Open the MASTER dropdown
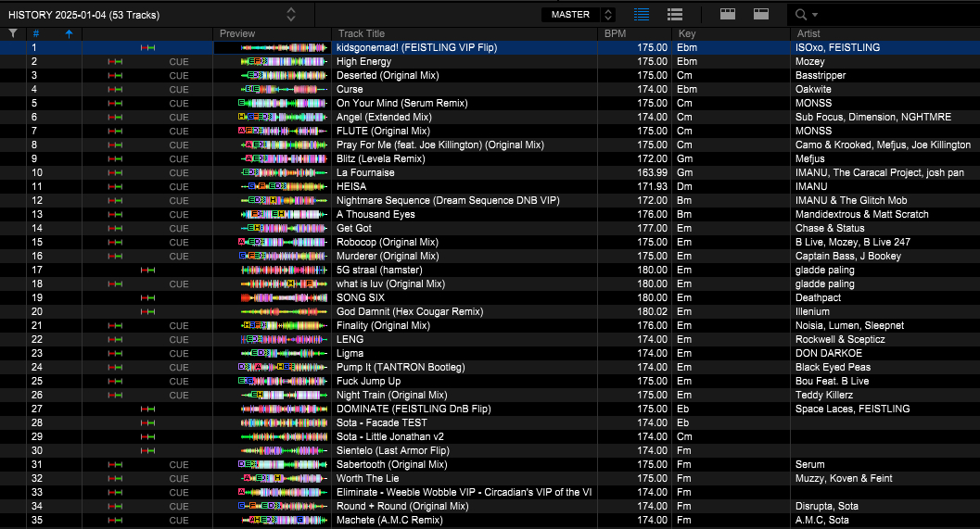 [x=579, y=14]
